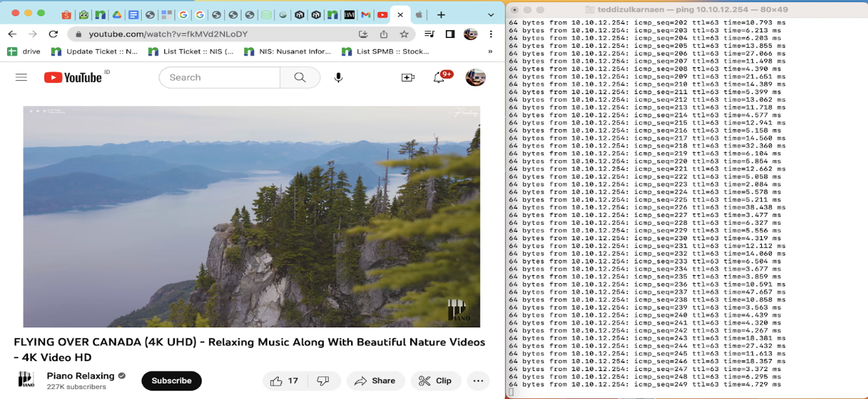
Task: Open the Create video camera icon
Action: click(x=407, y=77)
